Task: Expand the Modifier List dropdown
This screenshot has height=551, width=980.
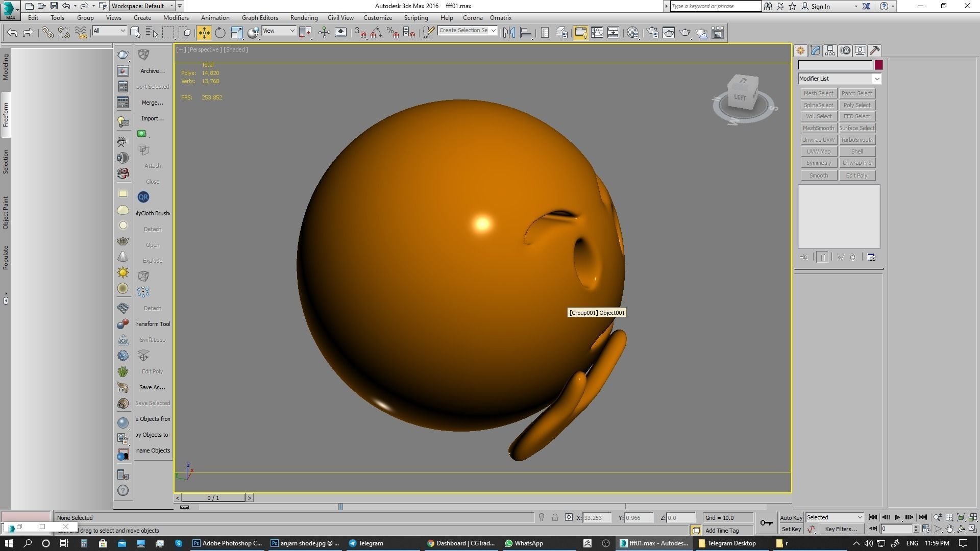Action: point(876,79)
